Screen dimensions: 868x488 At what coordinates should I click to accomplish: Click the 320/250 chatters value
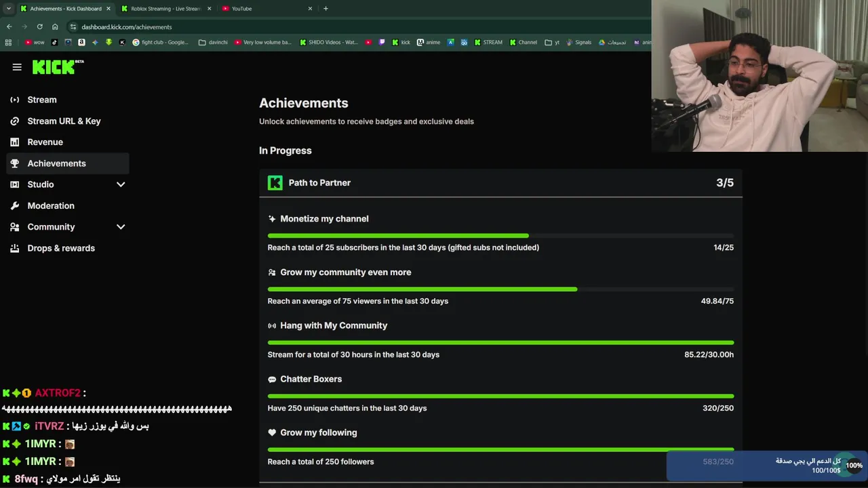pyautogui.click(x=718, y=408)
